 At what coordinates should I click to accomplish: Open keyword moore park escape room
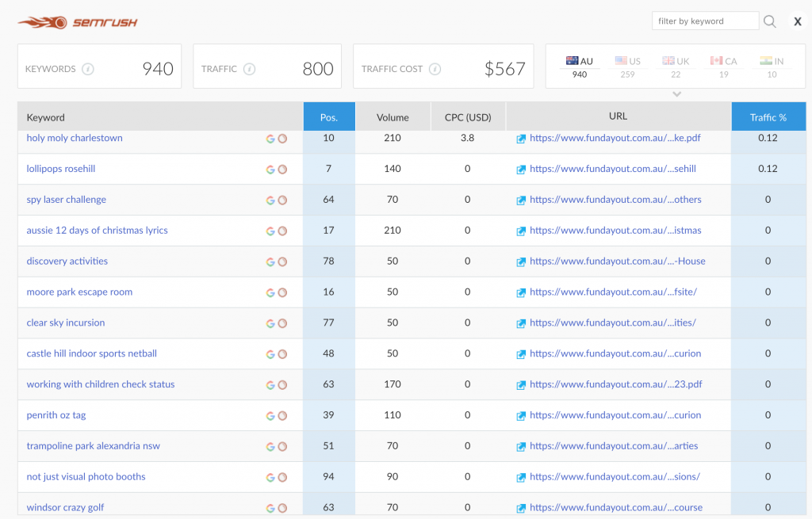click(79, 292)
